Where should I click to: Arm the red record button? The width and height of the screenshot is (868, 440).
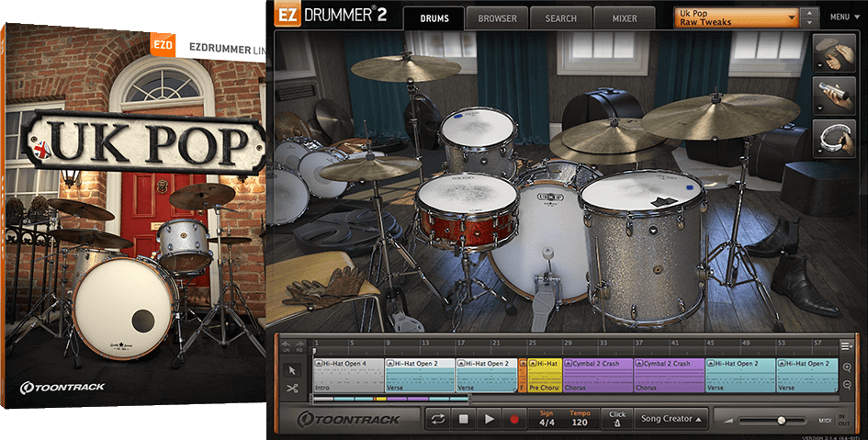point(514,419)
